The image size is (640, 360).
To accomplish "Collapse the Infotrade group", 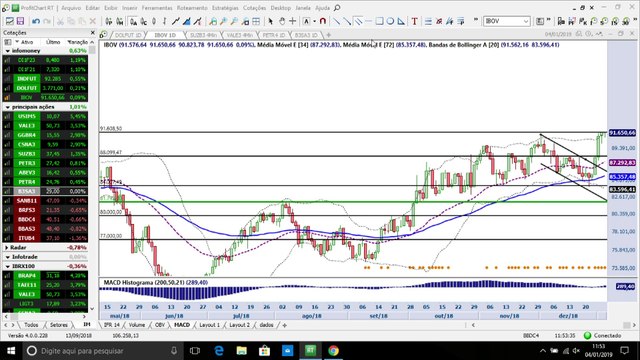I will pos(7,257).
